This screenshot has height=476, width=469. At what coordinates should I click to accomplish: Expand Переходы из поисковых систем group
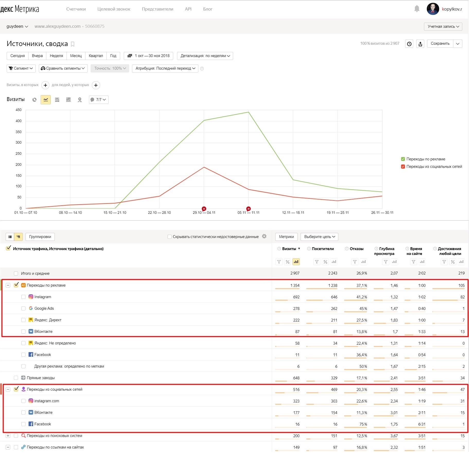tap(8, 436)
